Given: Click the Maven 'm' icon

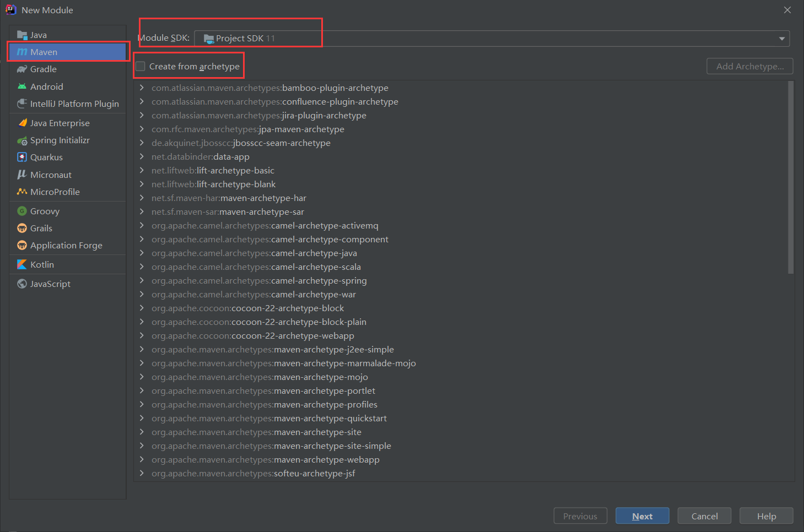Looking at the screenshot, I should tap(22, 52).
